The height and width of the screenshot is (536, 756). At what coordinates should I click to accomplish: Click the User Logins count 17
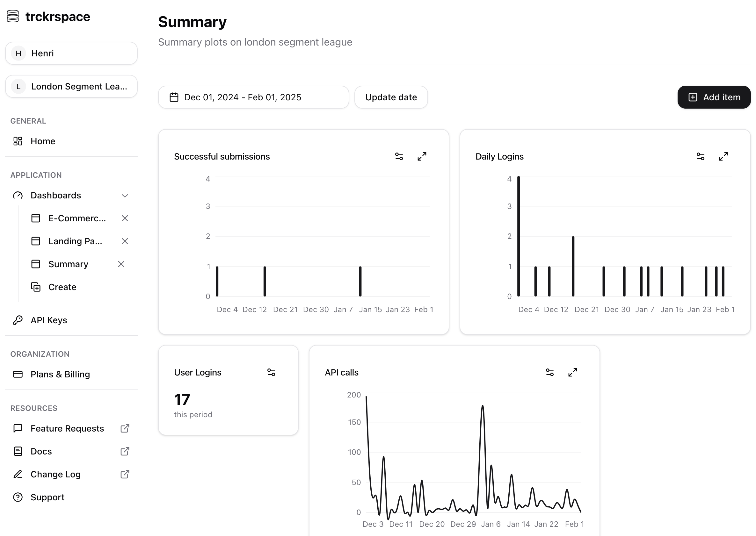182,399
